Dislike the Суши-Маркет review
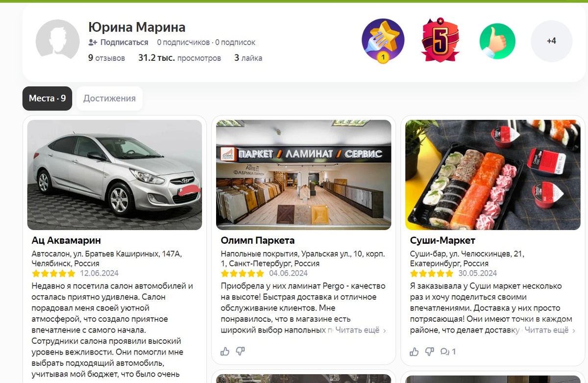Screen dimensions: 588x383 430,351
